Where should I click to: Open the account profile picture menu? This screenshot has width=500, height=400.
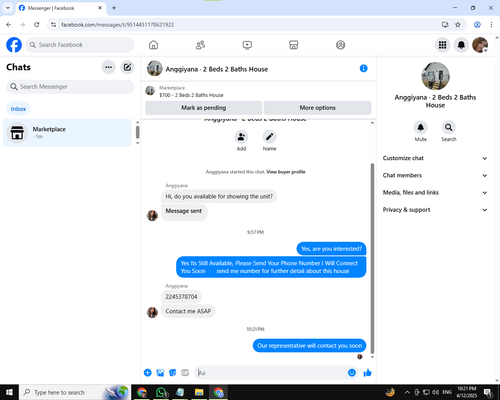pos(480,45)
